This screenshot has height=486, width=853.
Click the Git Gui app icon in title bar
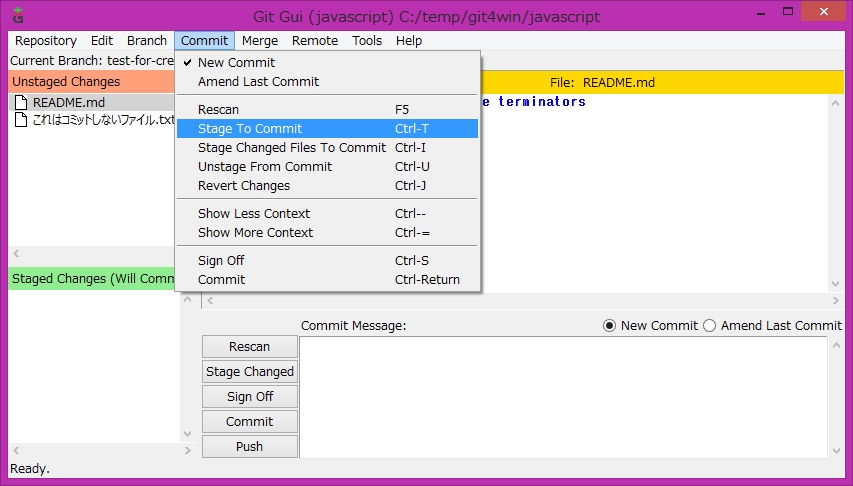18,15
